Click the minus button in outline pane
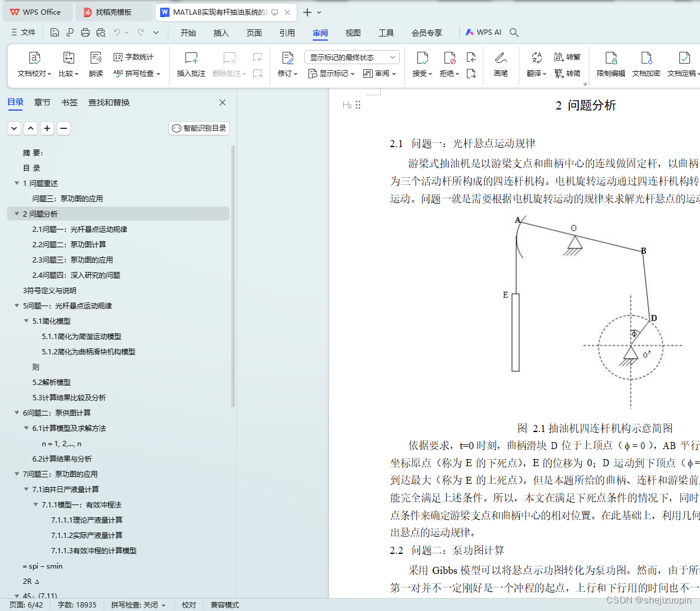 [64, 128]
